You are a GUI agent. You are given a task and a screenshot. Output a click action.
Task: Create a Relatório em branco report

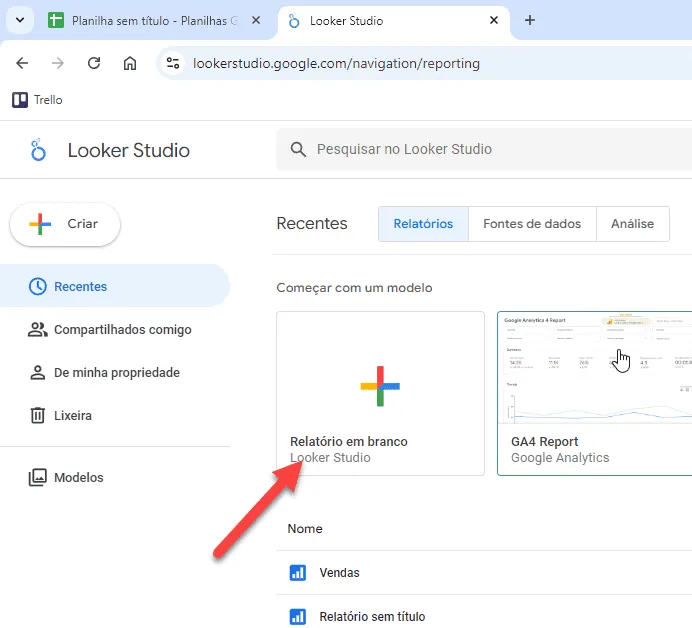tap(380, 393)
